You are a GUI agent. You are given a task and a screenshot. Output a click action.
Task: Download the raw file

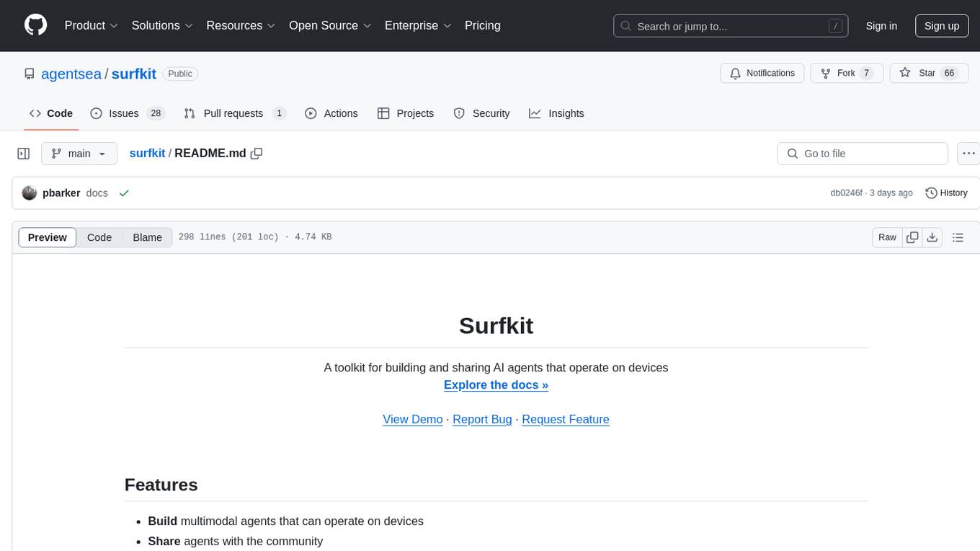point(932,237)
